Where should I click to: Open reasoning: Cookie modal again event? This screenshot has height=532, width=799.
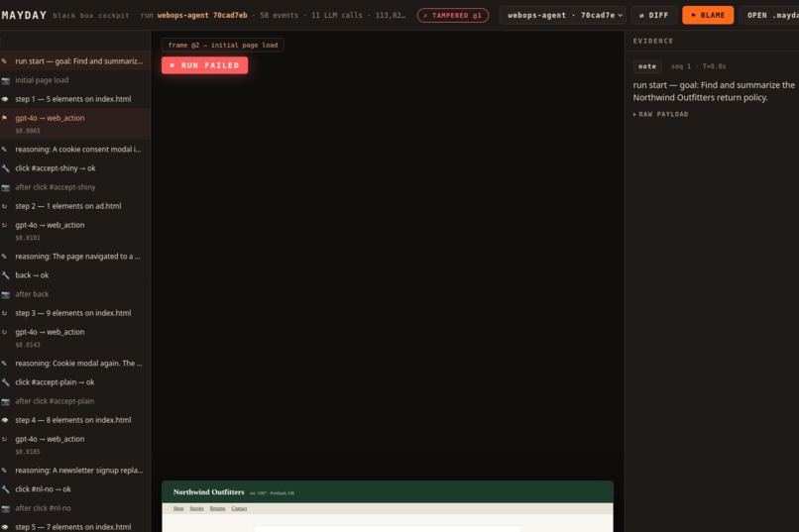[x=75, y=364]
